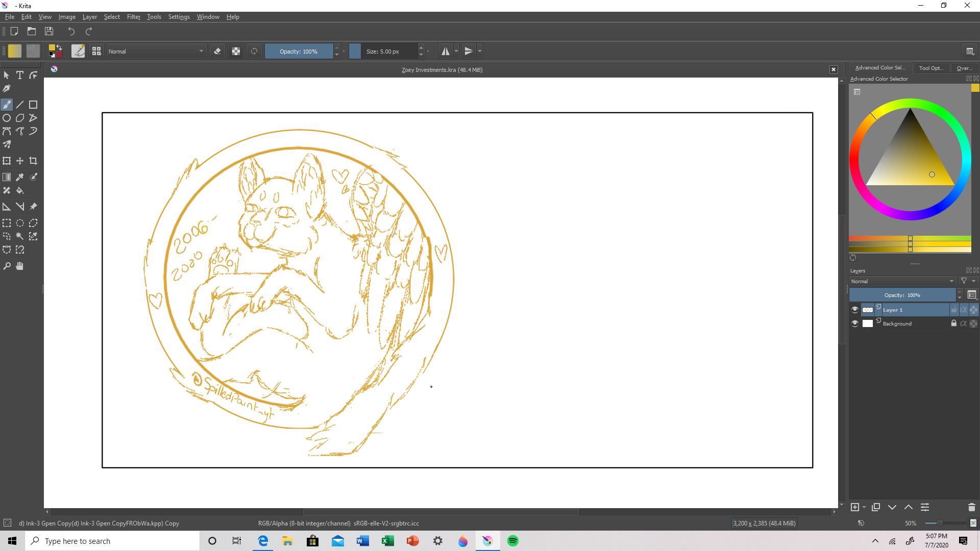Select the Freehand Brush tool
Screen dimensions: 980x551
[x=7, y=105]
